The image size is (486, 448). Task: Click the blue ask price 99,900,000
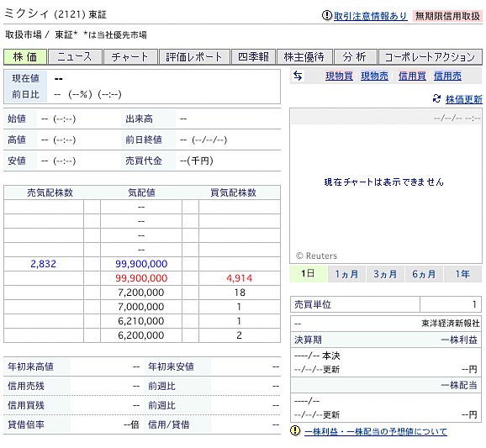coord(141,264)
